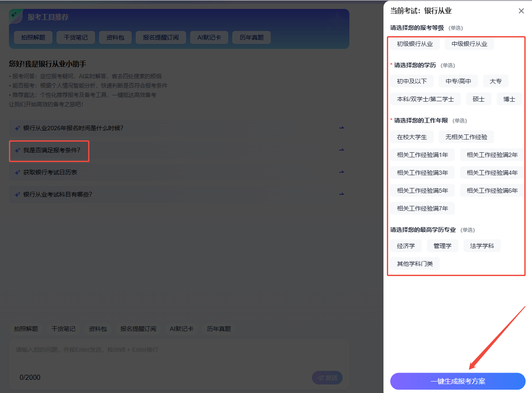Click the 报考工具推荐 header logo icon
Viewport: 532px width, 393px height.
pyautogui.click(x=16, y=16)
